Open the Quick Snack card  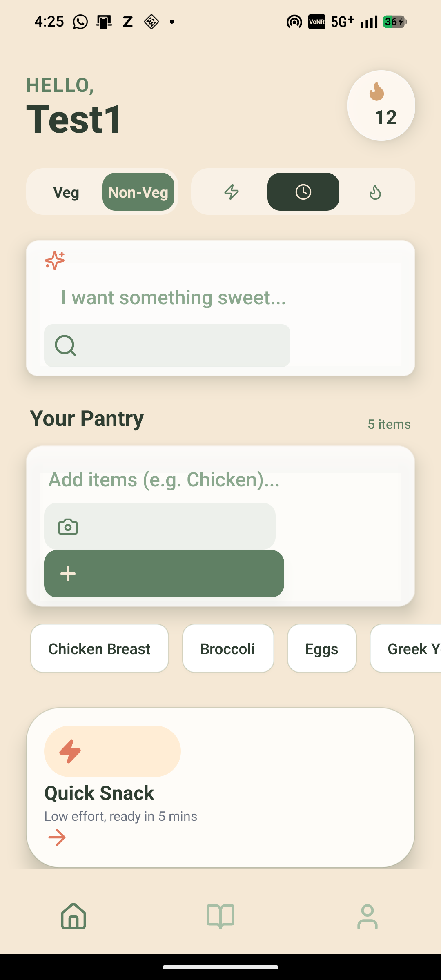pyautogui.click(x=220, y=788)
